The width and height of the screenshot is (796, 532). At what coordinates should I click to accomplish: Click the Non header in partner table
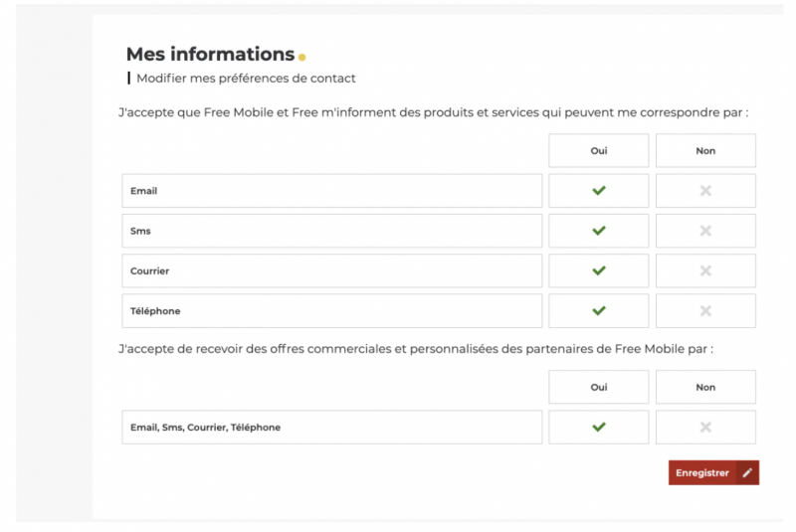click(x=705, y=387)
